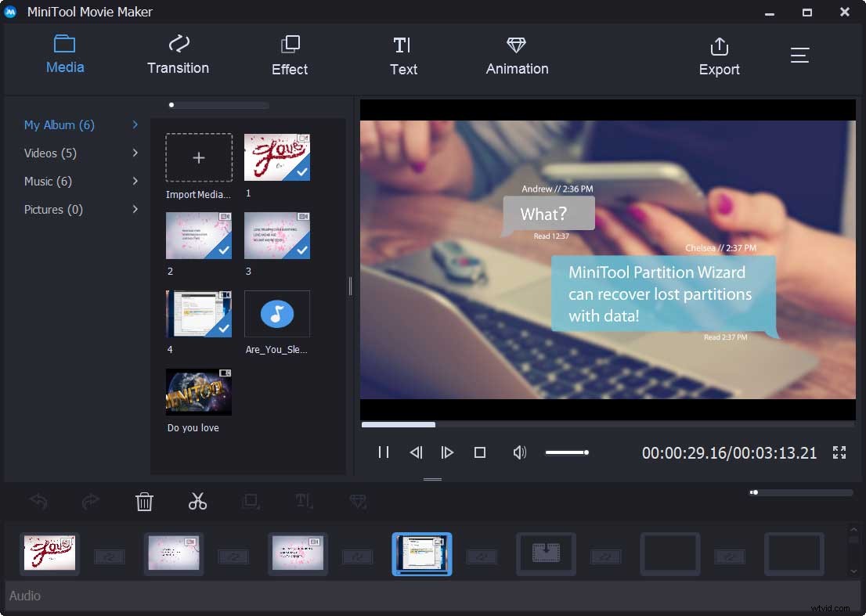This screenshot has height=616, width=866.
Task: Open the hamburger menu icon
Action: [x=799, y=55]
